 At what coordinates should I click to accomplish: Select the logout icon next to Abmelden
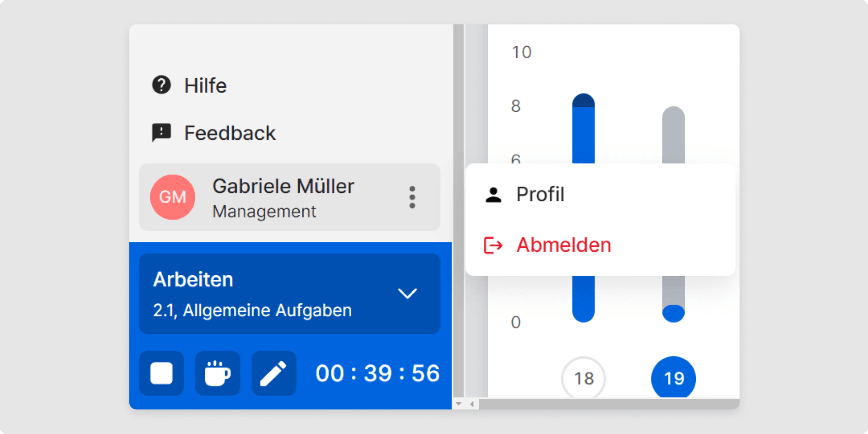click(492, 245)
